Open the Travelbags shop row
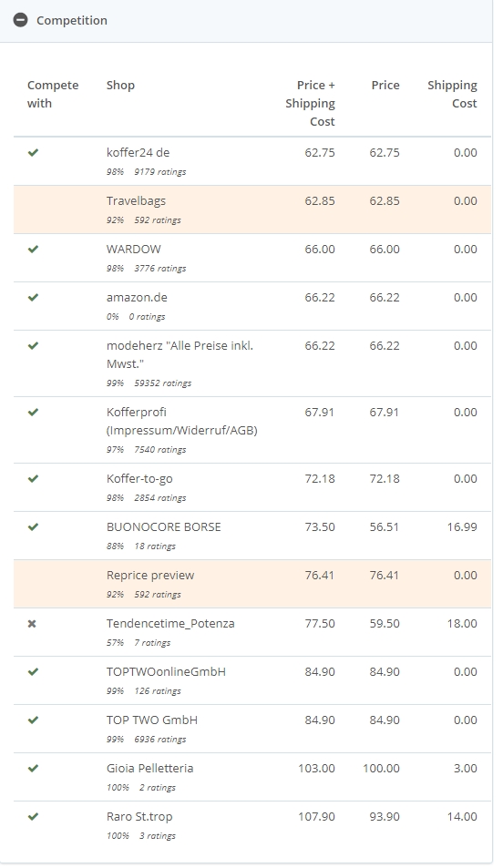The height and width of the screenshot is (868, 503). tap(252, 209)
